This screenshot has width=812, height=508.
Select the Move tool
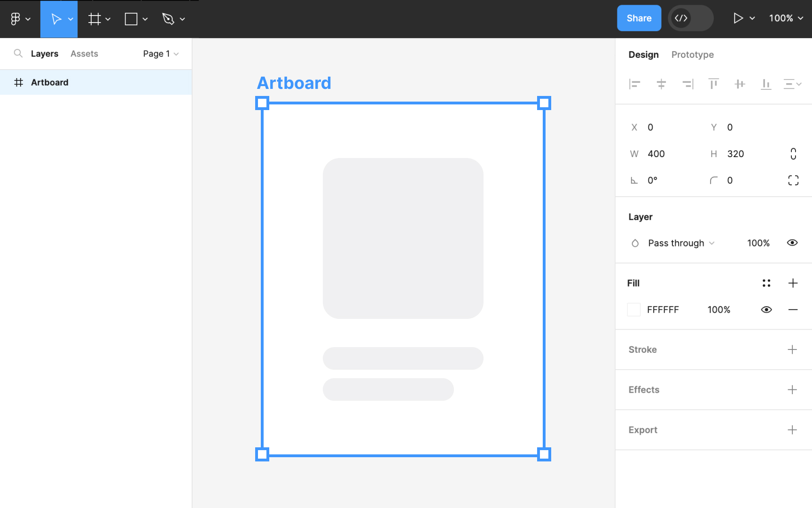[x=56, y=19]
